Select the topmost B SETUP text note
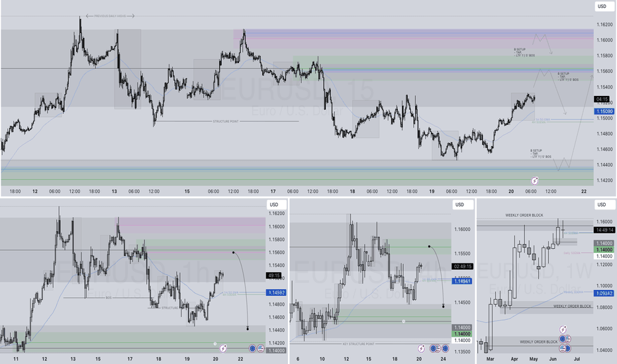Viewport: 617px width, 364px height. (x=524, y=53)
